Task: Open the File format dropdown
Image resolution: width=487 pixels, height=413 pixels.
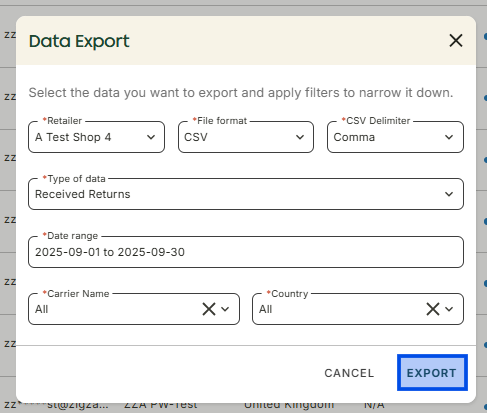Action: coord(246,137)
